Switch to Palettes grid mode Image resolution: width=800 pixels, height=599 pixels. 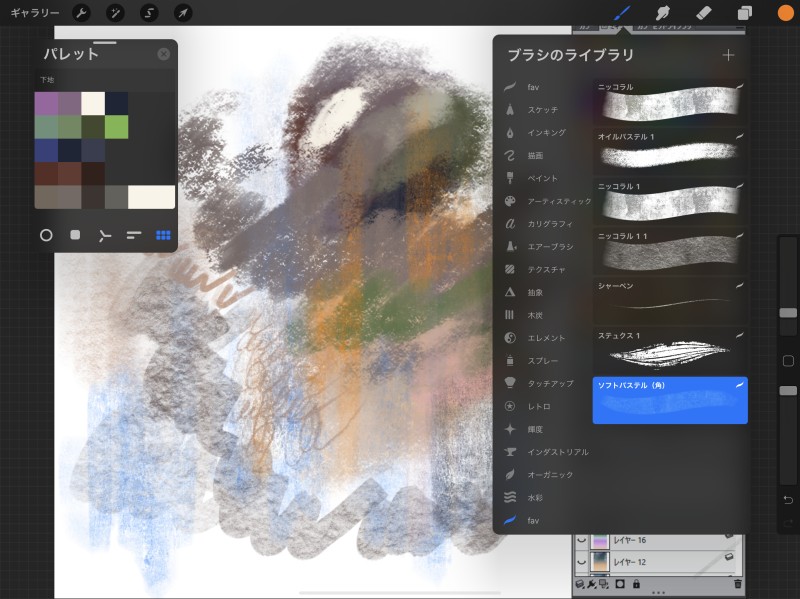coord(163,235)
